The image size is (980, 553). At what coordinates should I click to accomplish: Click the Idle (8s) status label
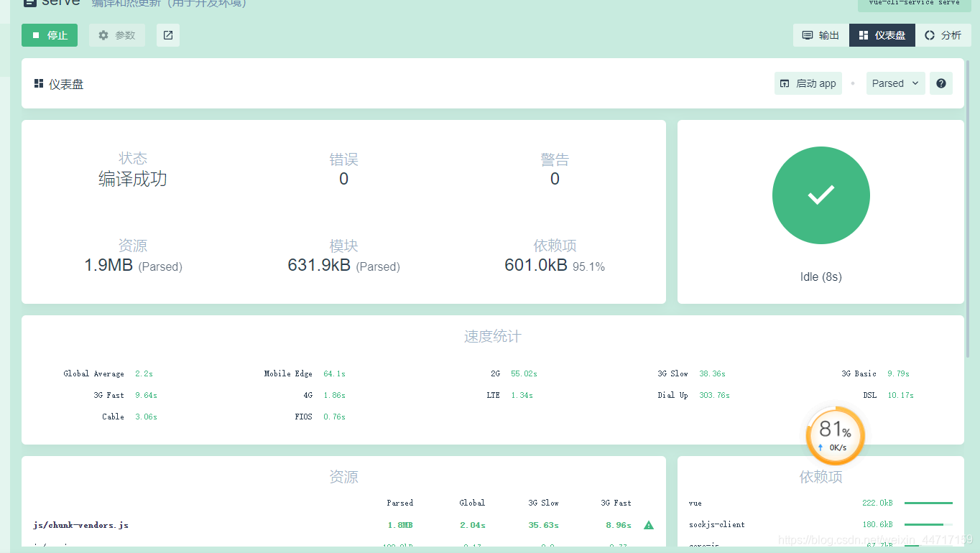pyautogui.click(x=821, y=276)
